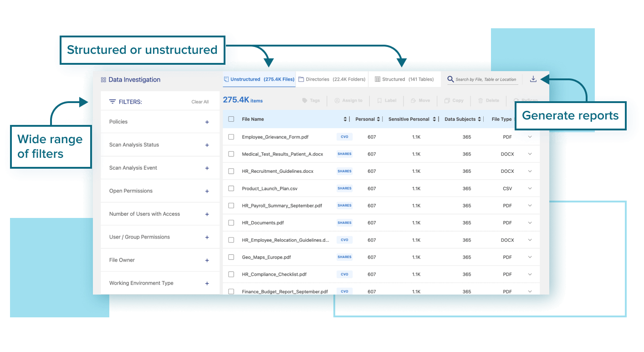Select the checkbox beside HR_Documents.pdf
Screen dimensions: 644x352
231,223
